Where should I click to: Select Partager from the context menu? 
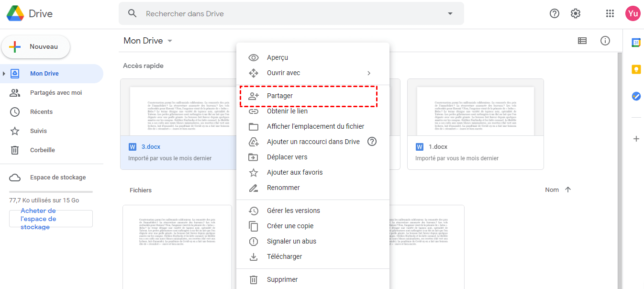pyautogui.click(x=280, y=96)
